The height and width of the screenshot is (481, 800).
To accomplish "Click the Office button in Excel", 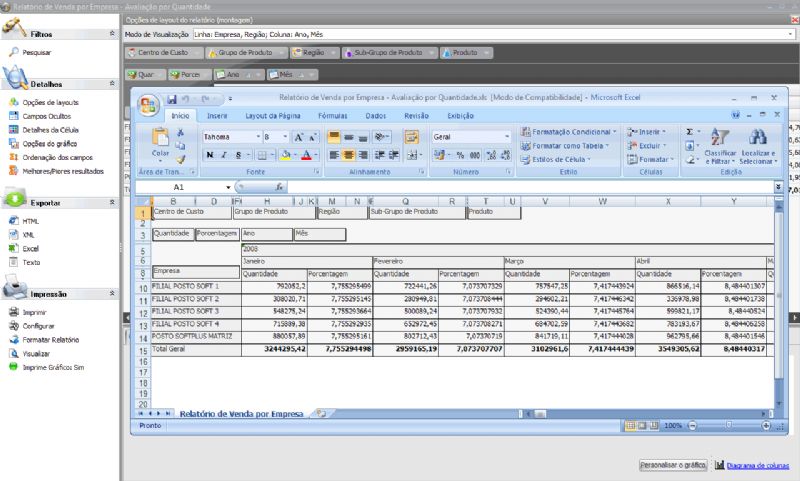I will [x=148, y=106].
